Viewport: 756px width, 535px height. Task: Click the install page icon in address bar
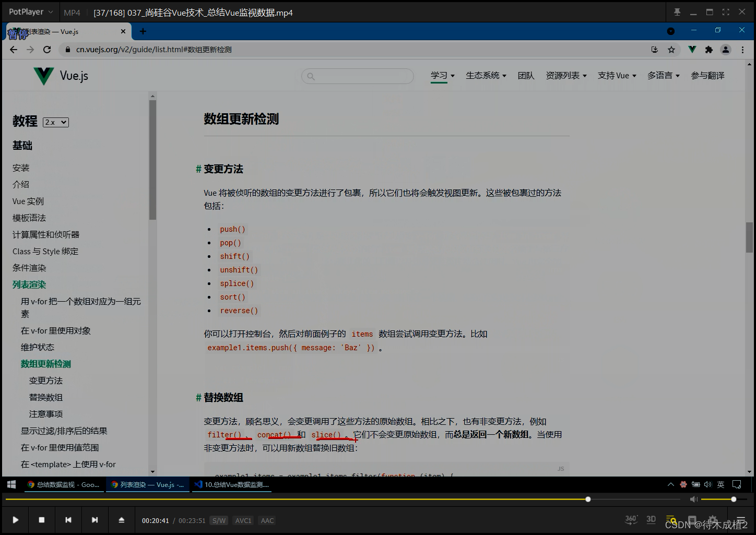tap(655, 50)
